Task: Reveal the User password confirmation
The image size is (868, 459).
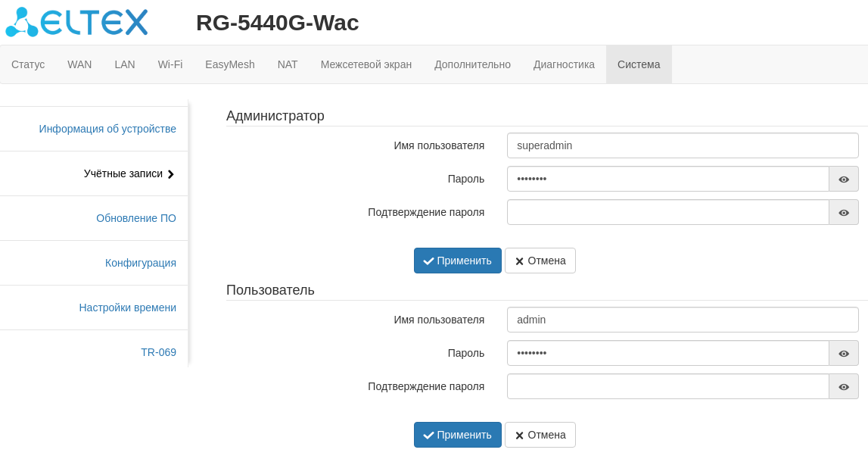Action: (x=844, y=386)
